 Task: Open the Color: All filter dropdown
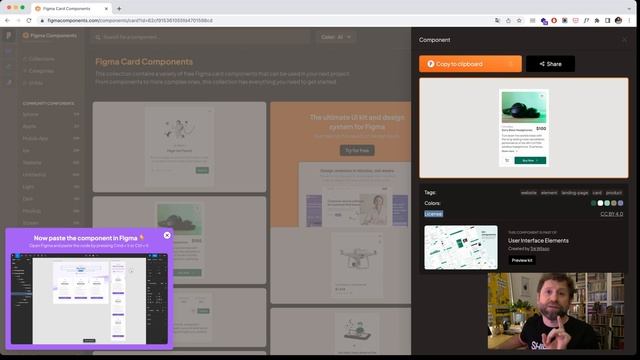tap(336, 37)
